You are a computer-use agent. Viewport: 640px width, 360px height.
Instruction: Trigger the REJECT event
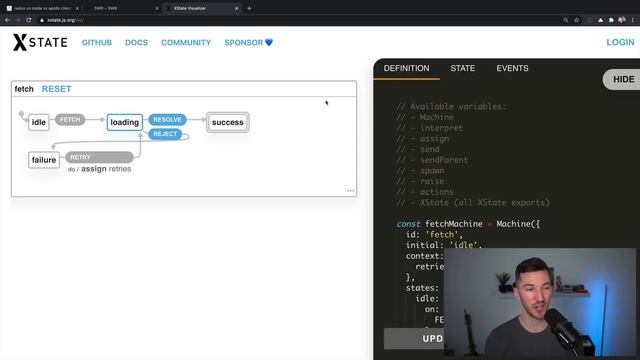[165, 134]
